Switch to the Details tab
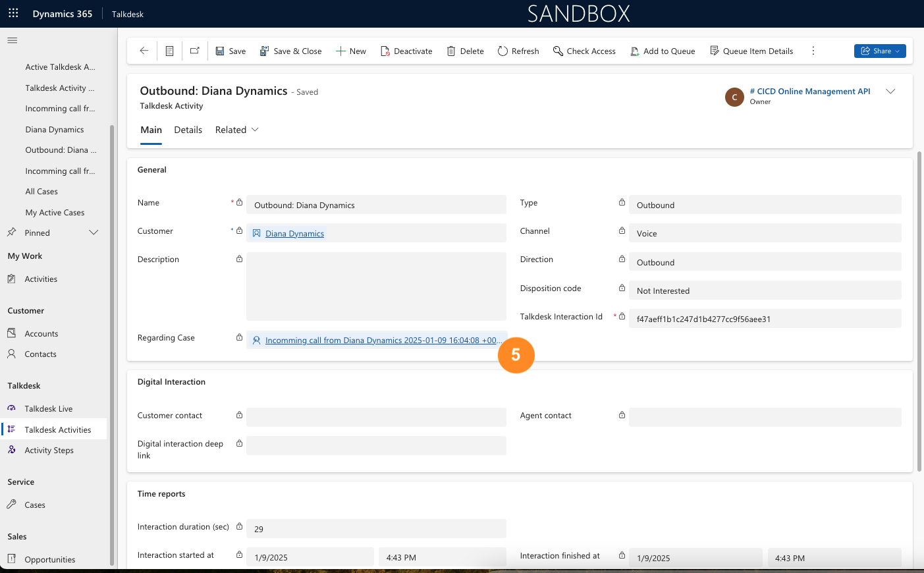 (188, 130)
